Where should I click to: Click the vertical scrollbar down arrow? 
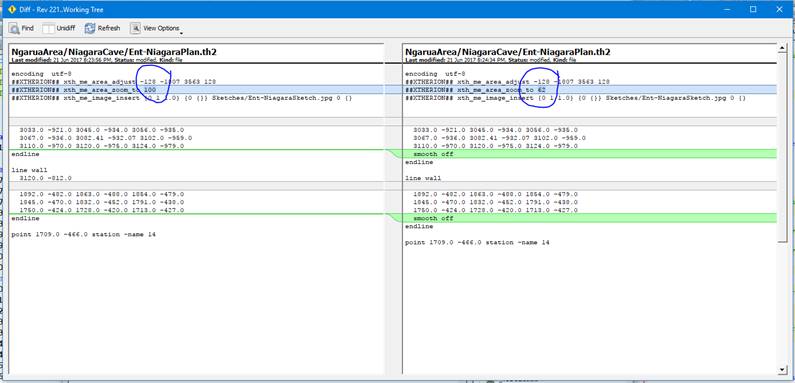coord(782,370)
